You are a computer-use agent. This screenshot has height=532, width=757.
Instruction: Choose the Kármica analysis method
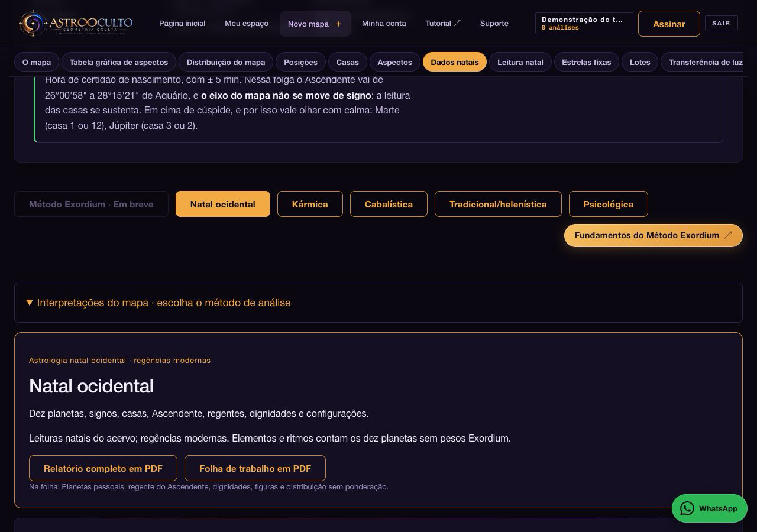(310, 204)
